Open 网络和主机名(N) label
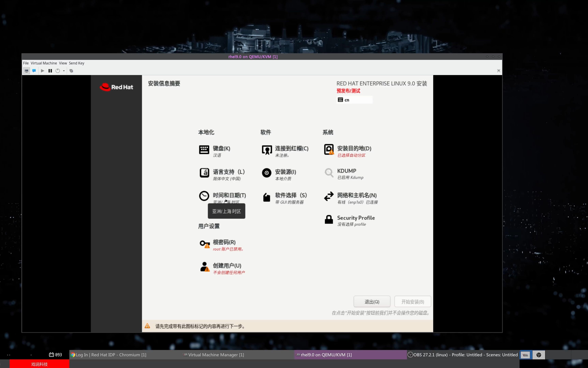This screenshot has height=368, width=588. coord(357,195)
